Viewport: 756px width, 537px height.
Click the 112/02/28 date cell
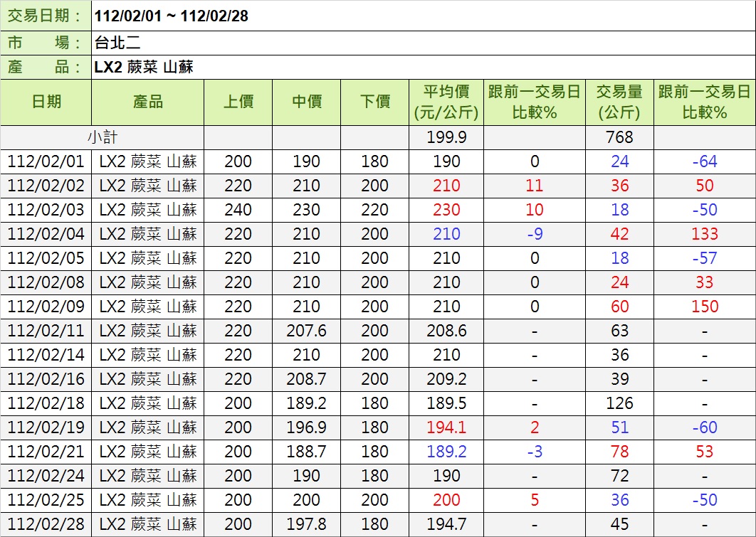[x=46, y=524]
